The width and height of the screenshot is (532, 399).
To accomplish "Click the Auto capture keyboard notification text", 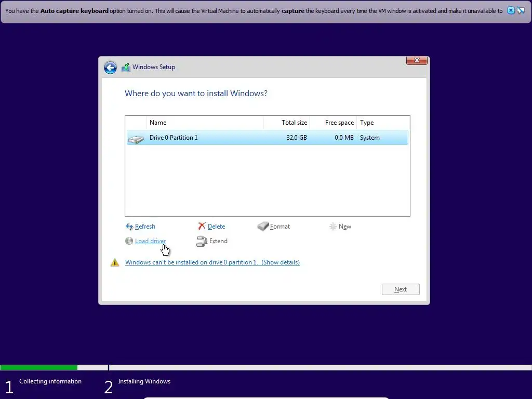I will pos(254,11).
